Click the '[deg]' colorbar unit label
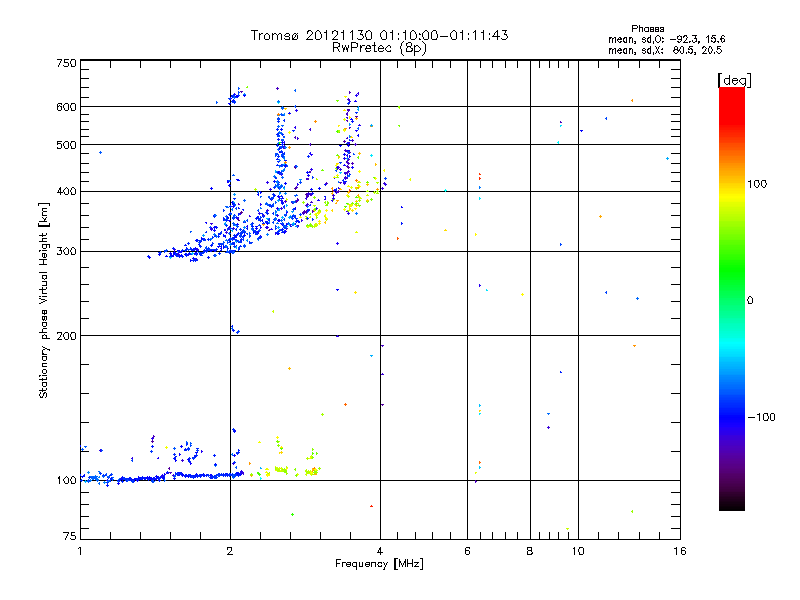The image size is (800, 600). point(734,80)
